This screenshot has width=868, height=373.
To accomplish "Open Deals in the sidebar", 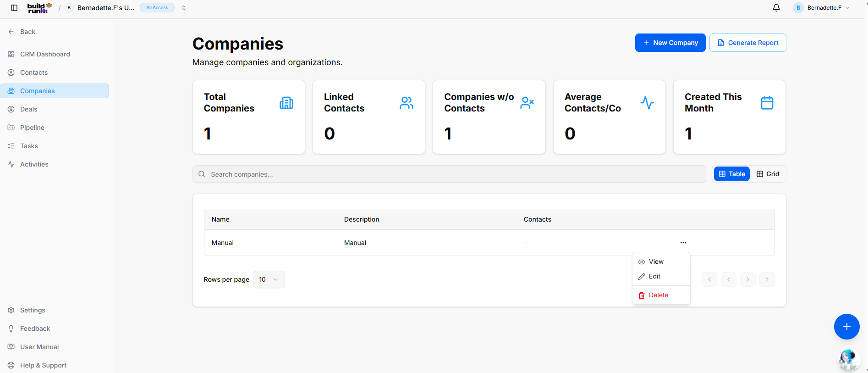I will click(55, 109).
